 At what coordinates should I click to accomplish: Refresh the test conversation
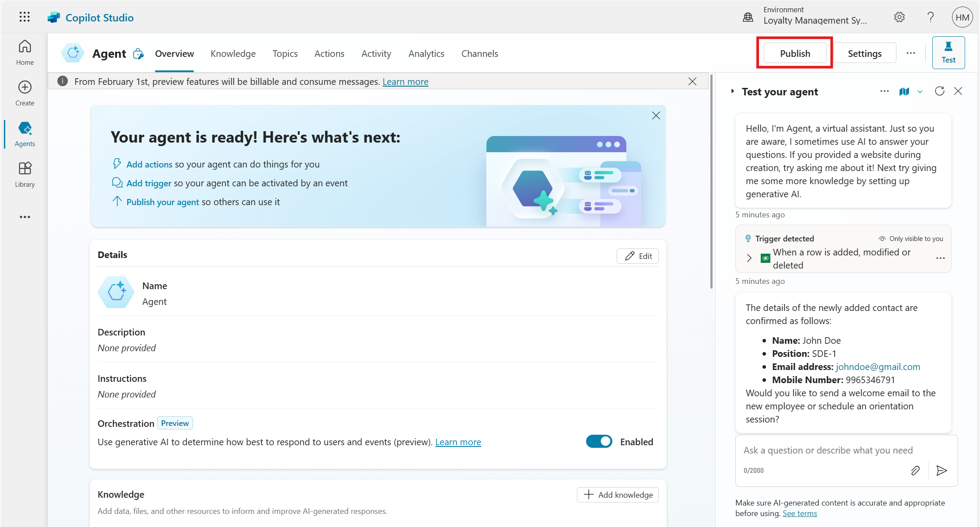939,91
